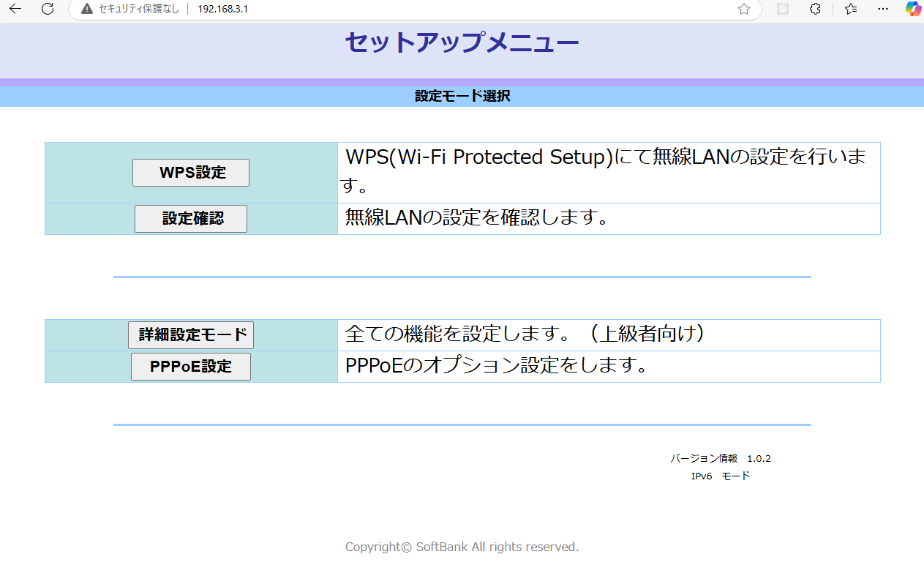Click the 全ての機能を設定します description
The width and height of the screenshot is (924, 565).
pos(525,334)
